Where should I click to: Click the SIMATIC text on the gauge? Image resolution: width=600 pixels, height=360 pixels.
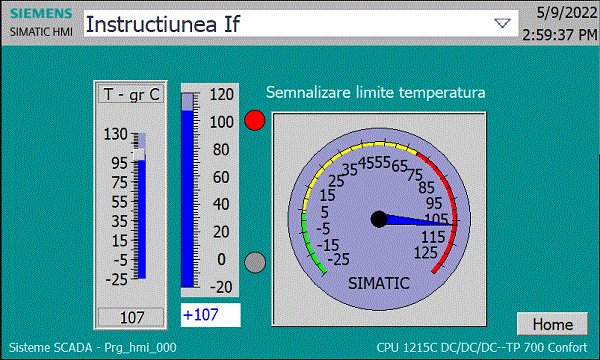pos(379,283)
